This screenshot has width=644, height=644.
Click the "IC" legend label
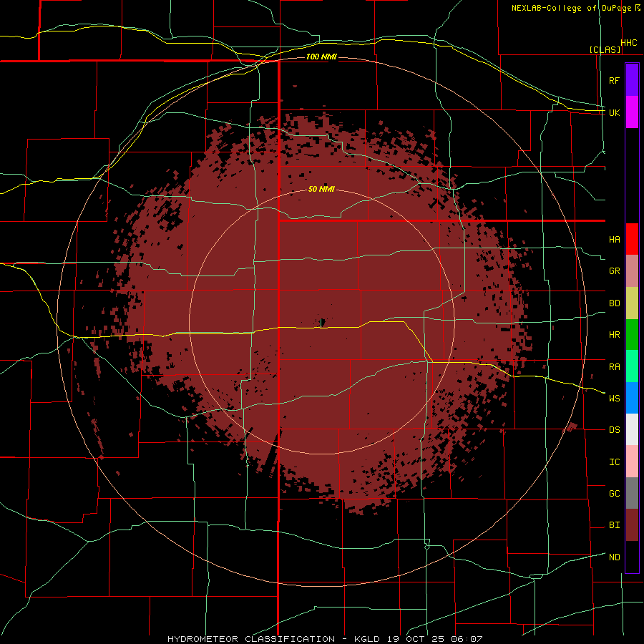pyautogui.click(x=614, y=462)
